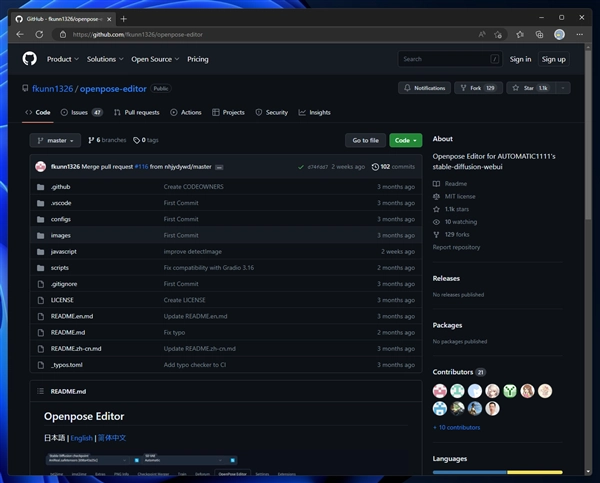The width and height of the screenshot is (600, 483).
Task: Open openpose-editor repository link
Action: pos(113,89)
